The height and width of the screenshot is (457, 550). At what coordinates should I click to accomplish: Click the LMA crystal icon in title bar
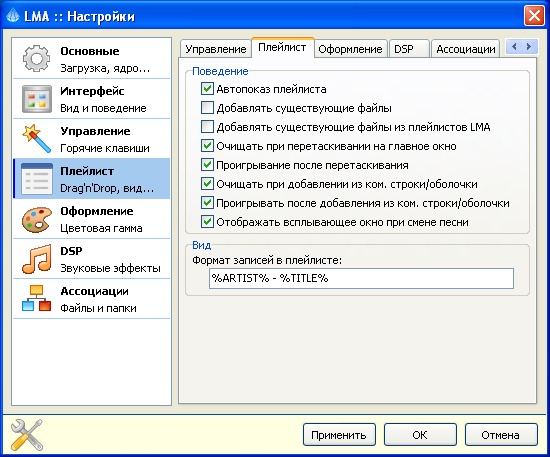(13, 16)
